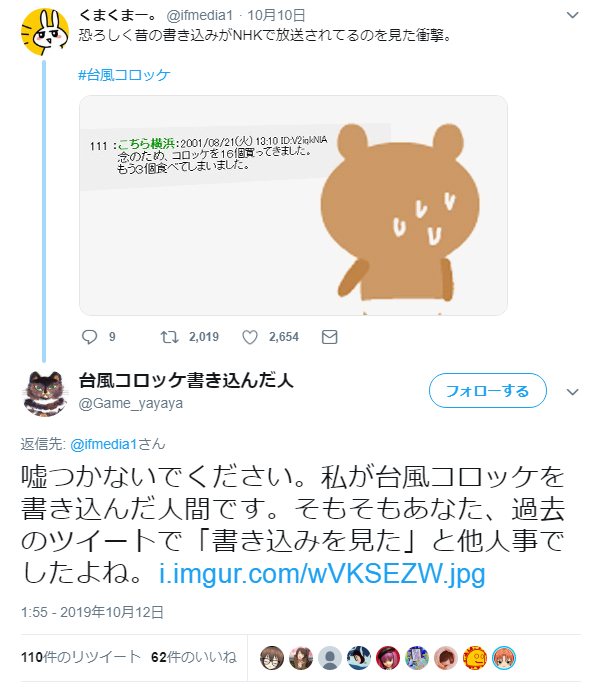Show the 110件のリツイート list
This screenshot has width=593, height=689.
point(81,657)
